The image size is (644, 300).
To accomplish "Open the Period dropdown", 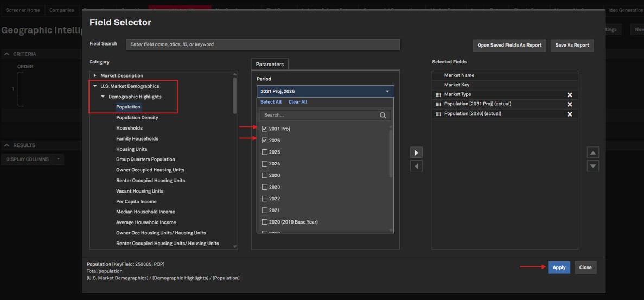I will pos(325,91).
